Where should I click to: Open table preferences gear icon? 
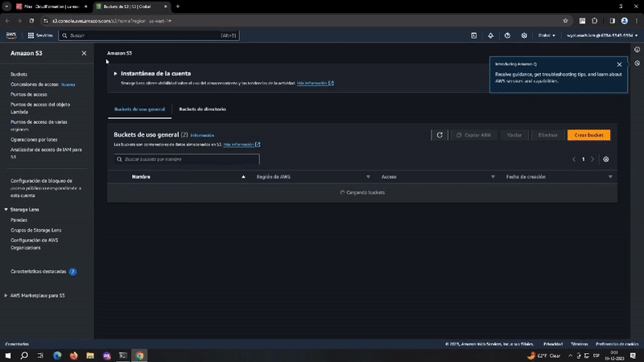(606, 159)
